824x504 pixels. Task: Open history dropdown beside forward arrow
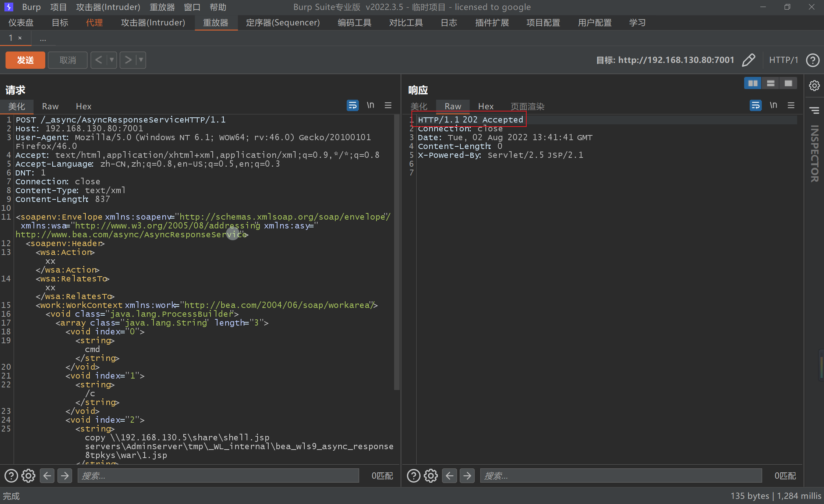tap(141, 60)
